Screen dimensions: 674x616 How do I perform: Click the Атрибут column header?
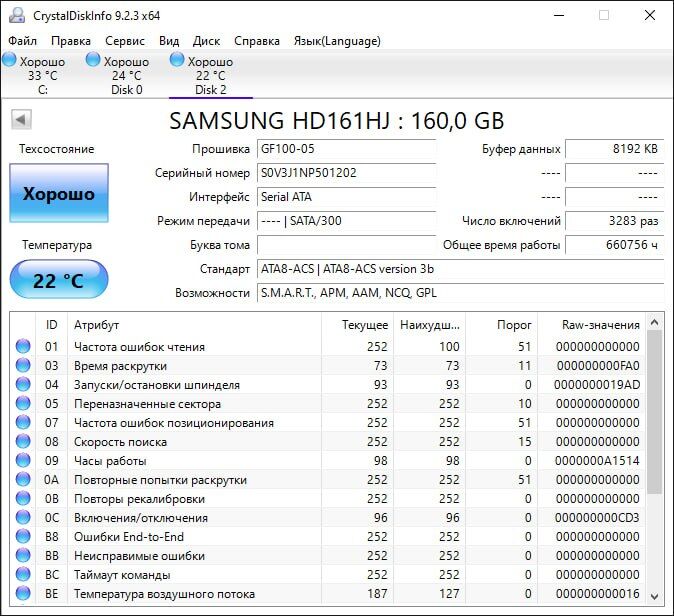point(195,325)
